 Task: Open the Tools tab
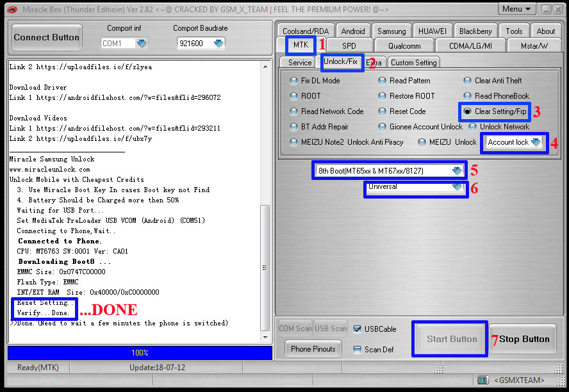[x=514, y=31]
